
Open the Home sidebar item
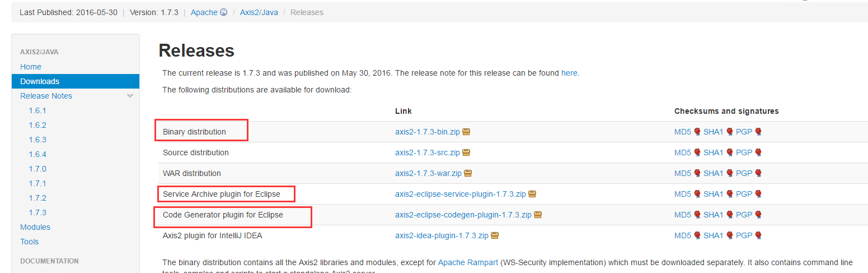coord(31,67)
